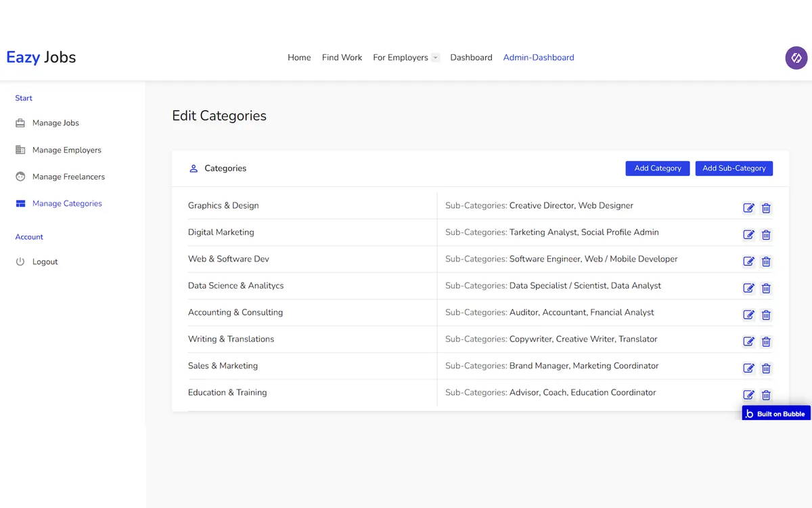Screen dimensions: 812x508
Task: Delete the Writing & Translations category
Action: tap(766, 341)
